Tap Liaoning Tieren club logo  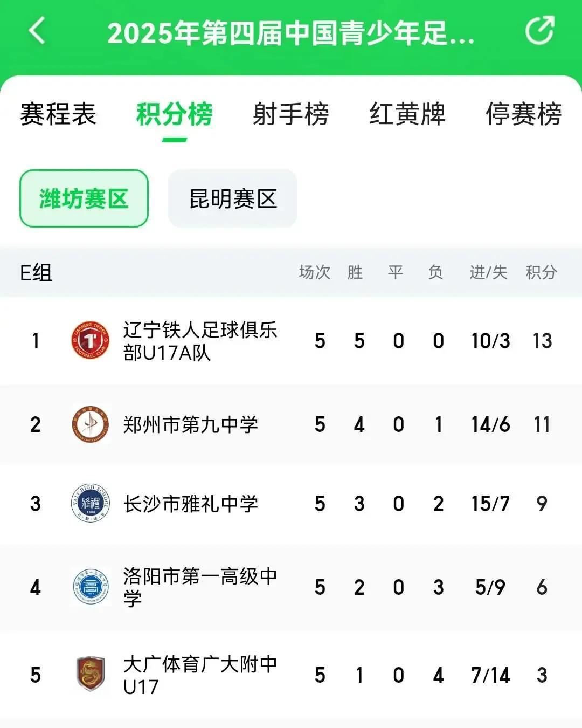[91, 341]
